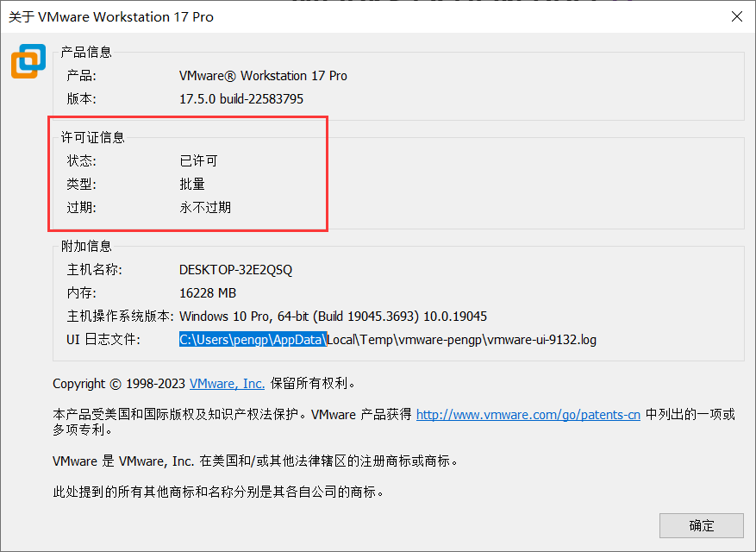
Task: Click the 版本: label
Action: [x=82, y=99]
